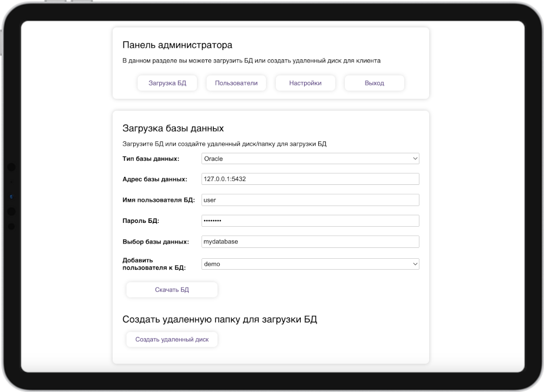Click the Панель администратора heading
This screenshot has width=544, height=392.
click(x=177, y=45)
